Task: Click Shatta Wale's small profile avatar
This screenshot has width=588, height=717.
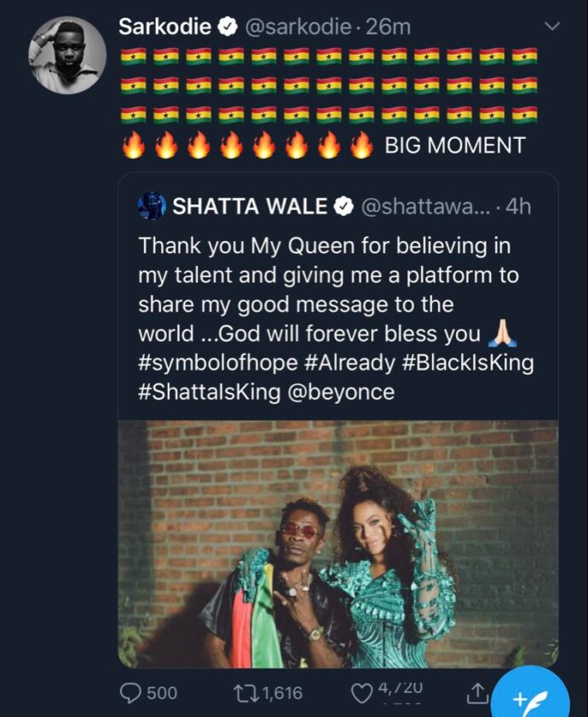Action: point(151,205)
